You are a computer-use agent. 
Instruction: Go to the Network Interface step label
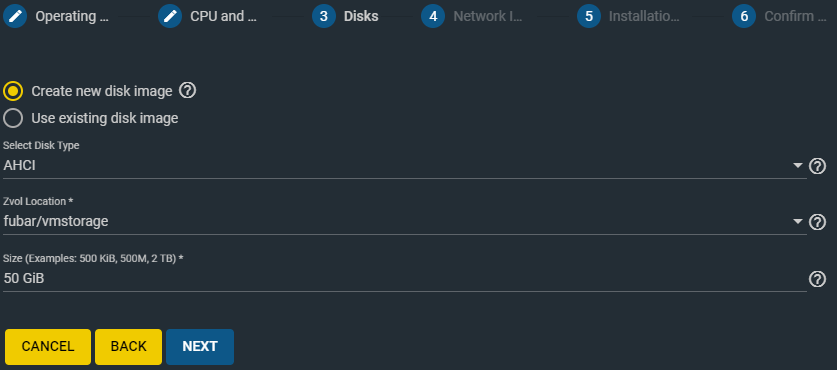click(488, 16)
